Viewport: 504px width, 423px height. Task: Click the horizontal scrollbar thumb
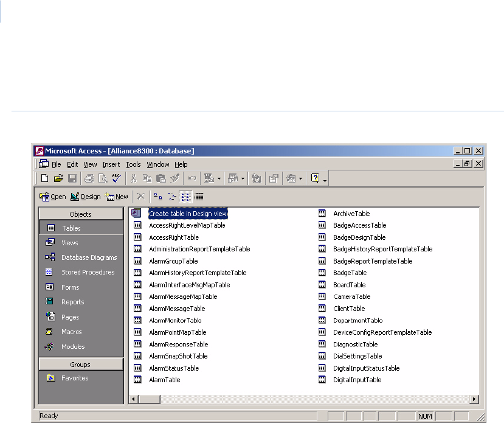pos(149,399)
